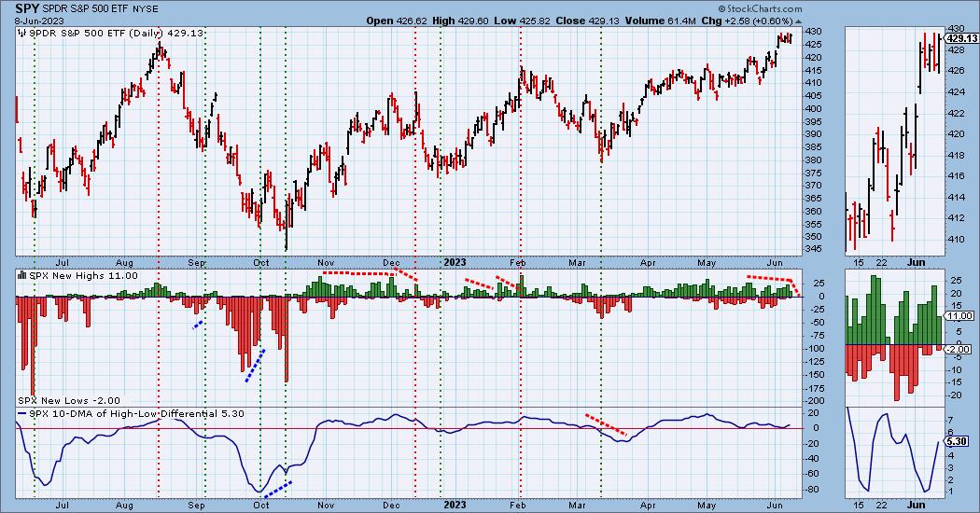
Task: Click the 400 price axis label
Action: pos(815,108)
